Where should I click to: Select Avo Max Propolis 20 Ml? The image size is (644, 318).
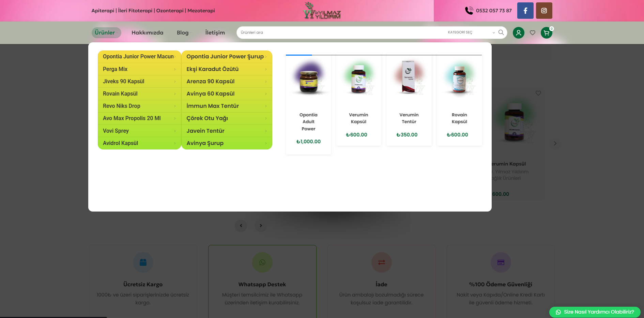coord(139,118)
